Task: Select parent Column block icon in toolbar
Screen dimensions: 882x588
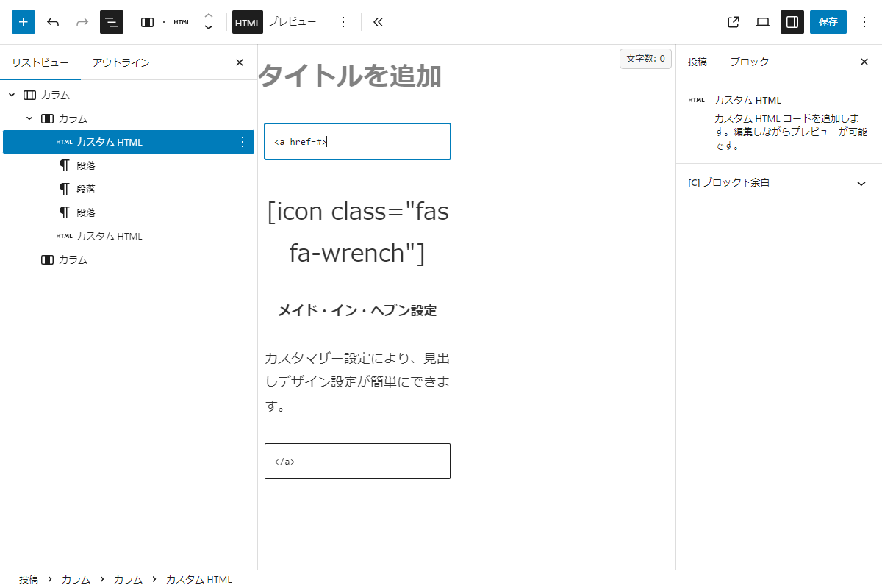Action: [147, 22]
